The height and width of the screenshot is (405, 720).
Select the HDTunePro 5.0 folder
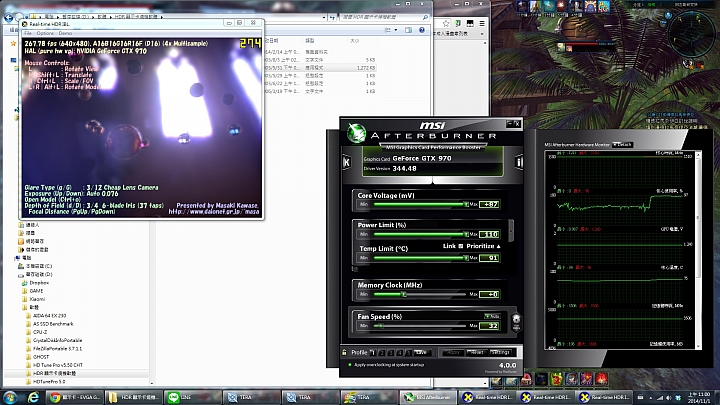click(x=45, y=382)
